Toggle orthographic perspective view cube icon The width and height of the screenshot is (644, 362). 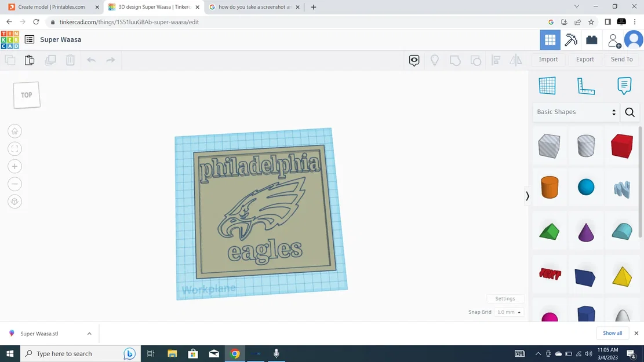click(15, 202)
